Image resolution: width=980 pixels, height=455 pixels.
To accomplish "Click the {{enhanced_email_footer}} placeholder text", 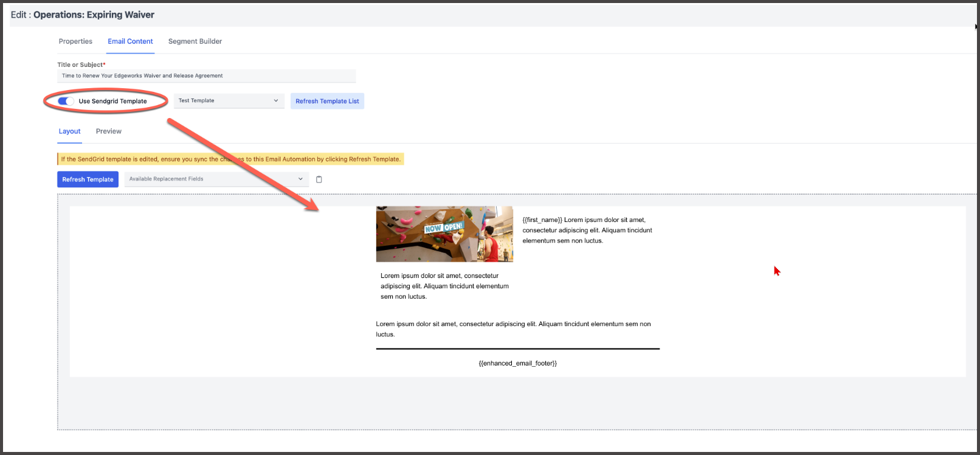I will tap(518, 363).
